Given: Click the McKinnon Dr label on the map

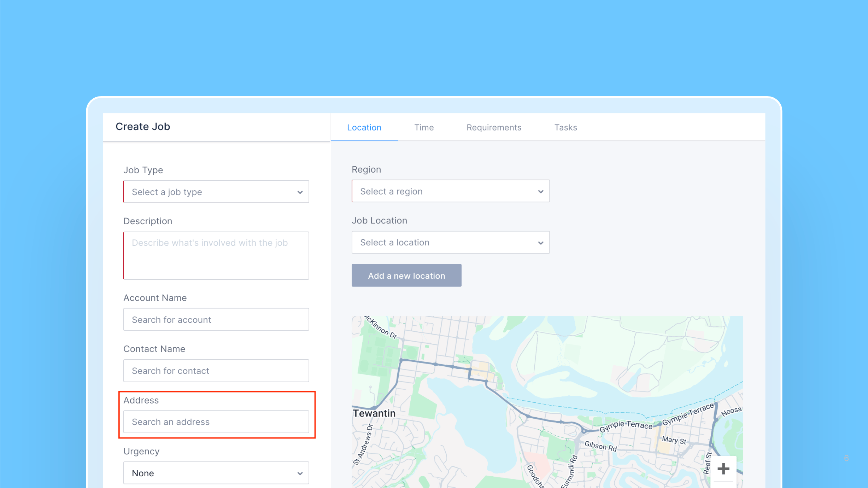Looking at the screenshot, I should [x=381, y=327].
